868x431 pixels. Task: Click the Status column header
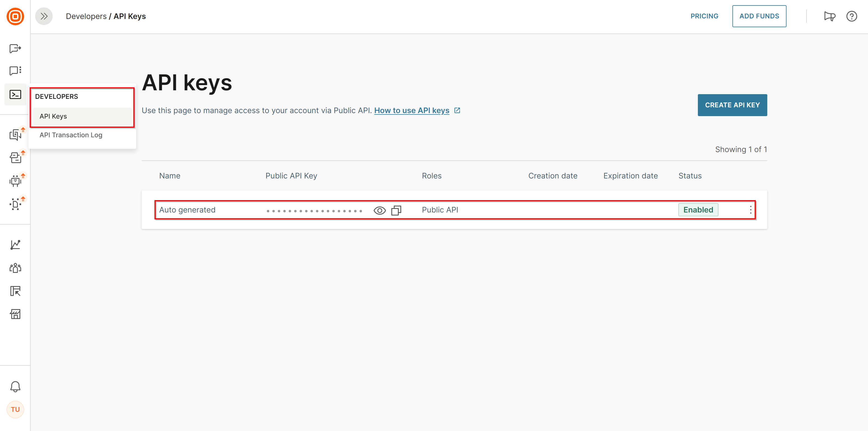690,176
